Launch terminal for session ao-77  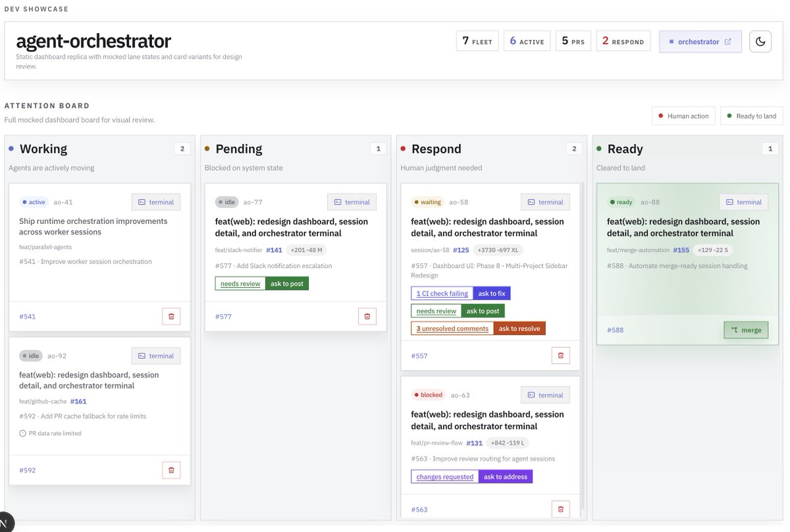pyautogui.click(x=352, y=202)
